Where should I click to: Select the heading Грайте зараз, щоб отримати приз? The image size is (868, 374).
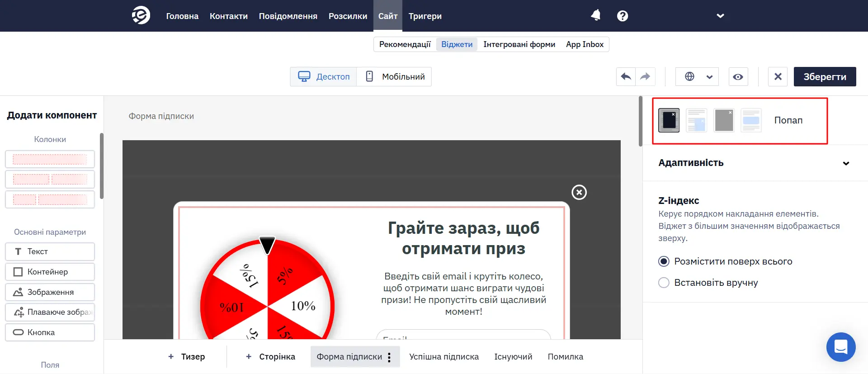pos(463,238)
